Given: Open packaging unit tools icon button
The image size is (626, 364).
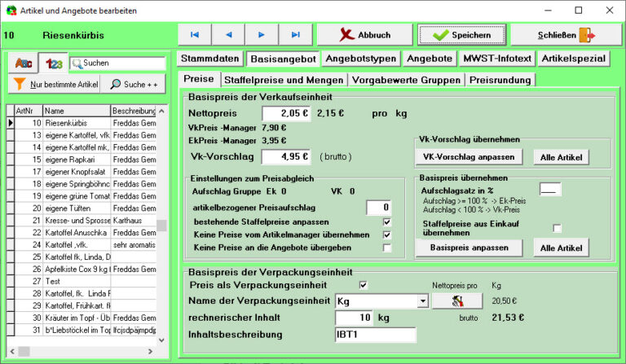Looking at the screenshot, I should click(457, 301).
